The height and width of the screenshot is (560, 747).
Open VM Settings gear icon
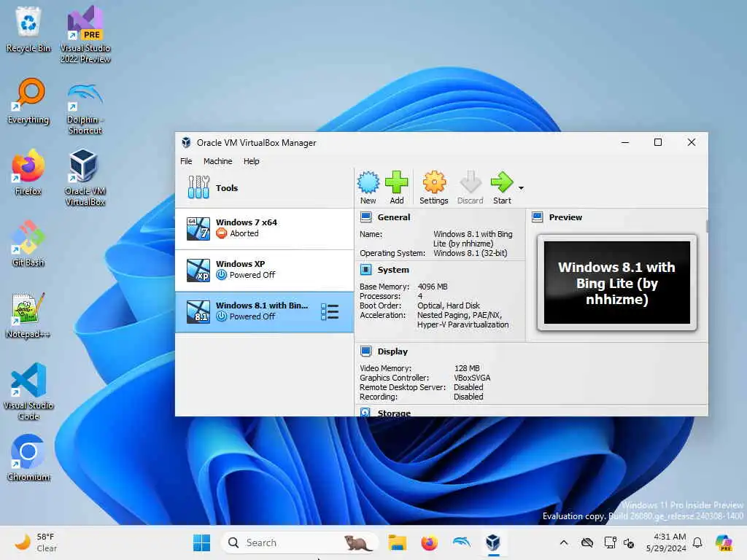coord(433,187)
